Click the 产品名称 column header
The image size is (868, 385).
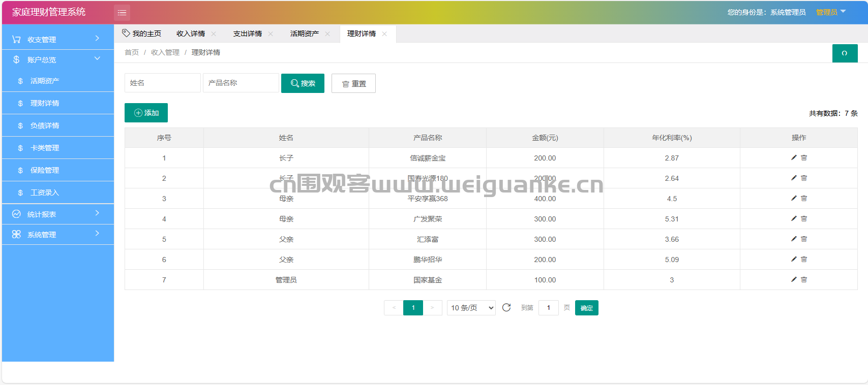pyautogui.click(x=428, y=138)
